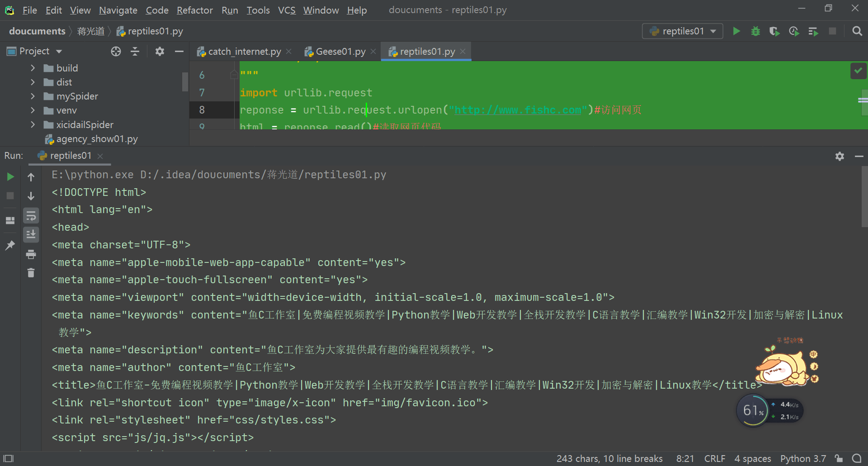Close the reptiles01 Run tab
This screenshot has width=868, height=466.
tap(100, 156)
